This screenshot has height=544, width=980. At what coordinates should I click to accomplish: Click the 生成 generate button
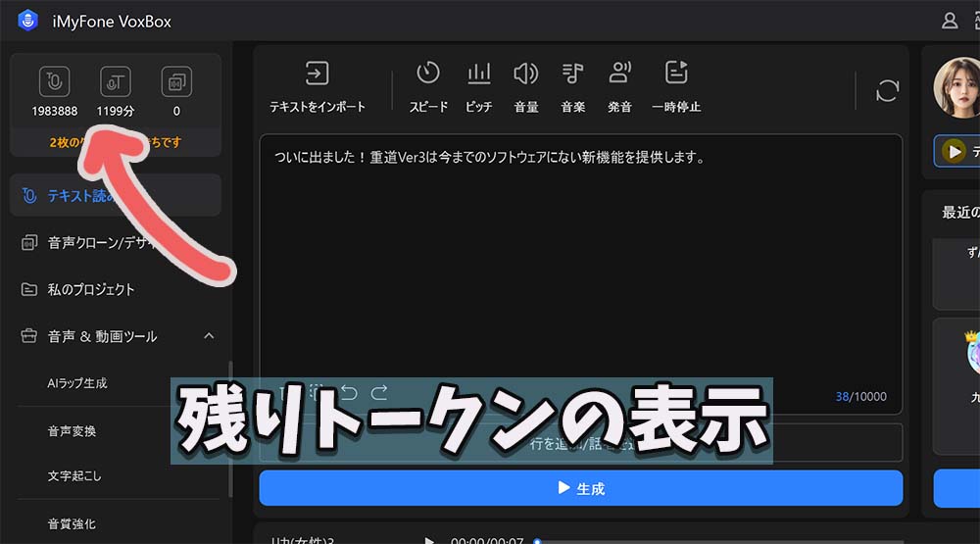(580, 488)
